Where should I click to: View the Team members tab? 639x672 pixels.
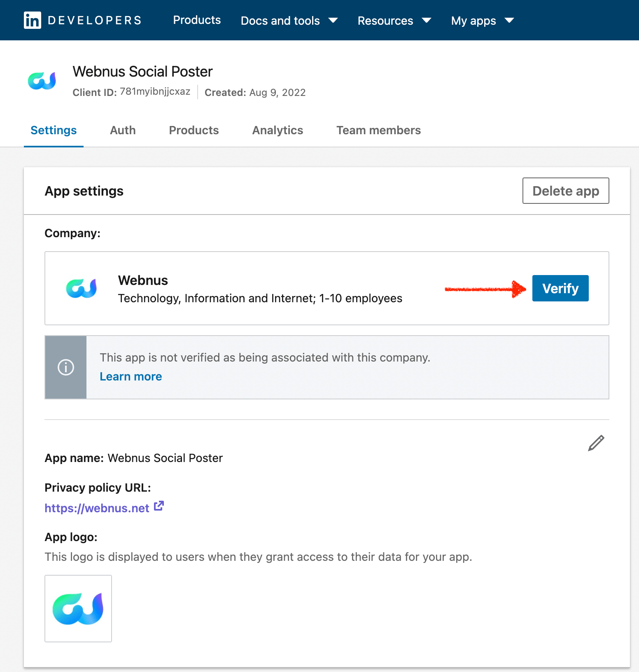[378, 131]
